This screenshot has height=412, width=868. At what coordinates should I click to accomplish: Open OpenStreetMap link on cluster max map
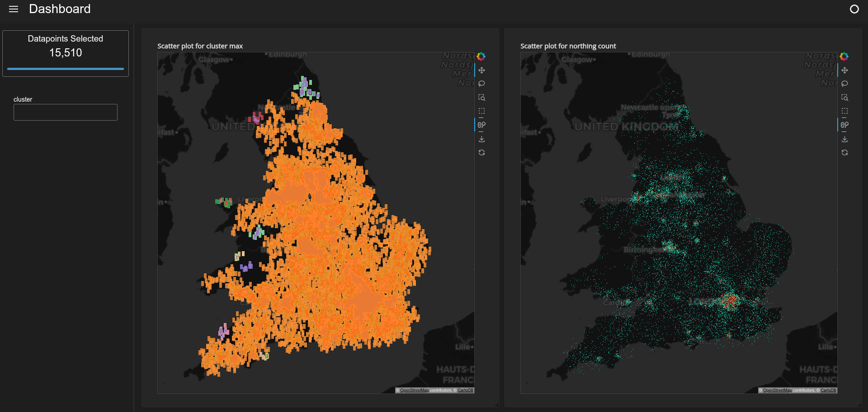414,390
